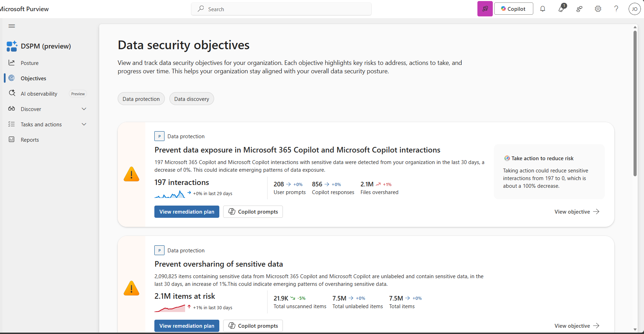
Task: Open Copilot prompts on the Copilot interactions card
Action: (253, 212)
